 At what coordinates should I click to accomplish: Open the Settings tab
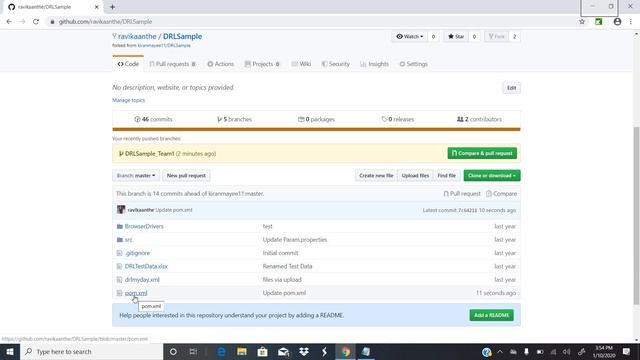pos(413,64)
